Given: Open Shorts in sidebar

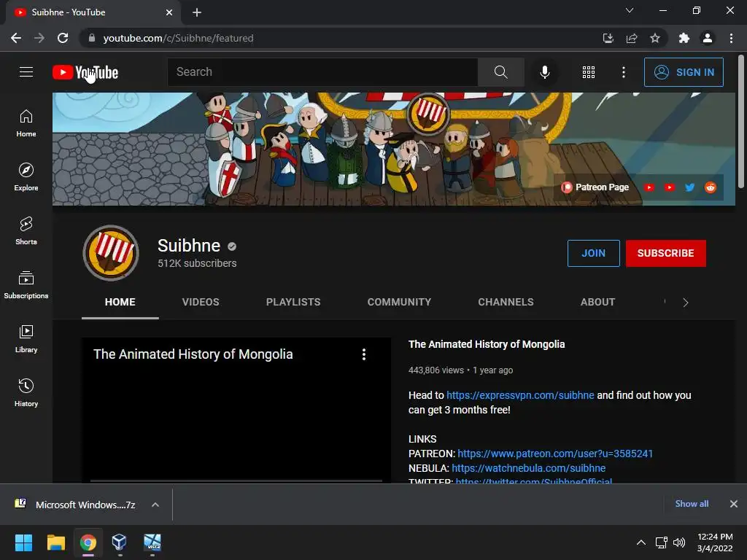Looking at the screenshot, I should click(26, 230).
